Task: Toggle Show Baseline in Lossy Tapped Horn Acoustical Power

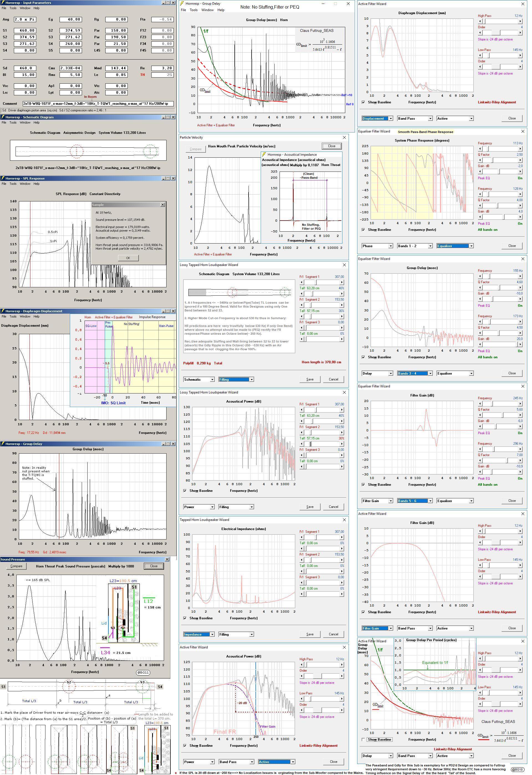Action: pyautogui.click(x=185, y=490)
